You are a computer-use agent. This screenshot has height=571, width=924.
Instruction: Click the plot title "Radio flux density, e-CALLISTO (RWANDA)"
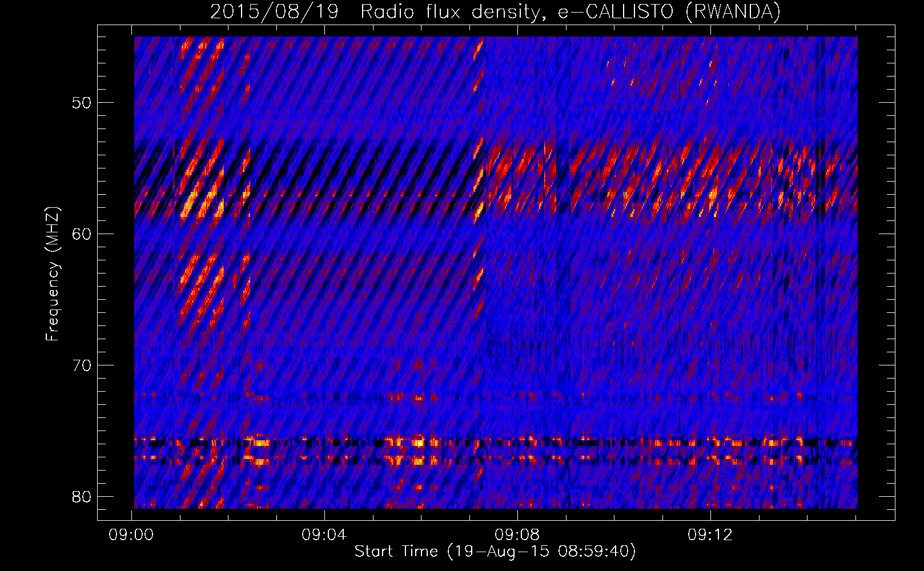click(571, 11)
